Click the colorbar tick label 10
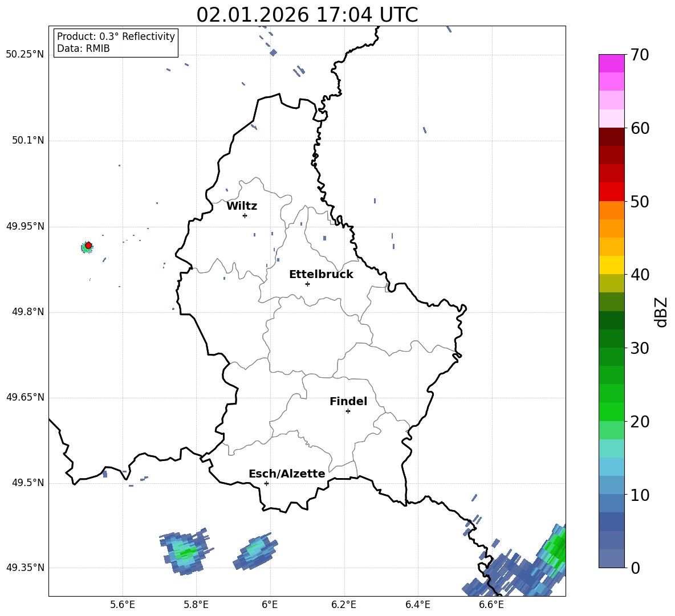Image resolution: width=675 pixels, height=616 pixels. 640,495
